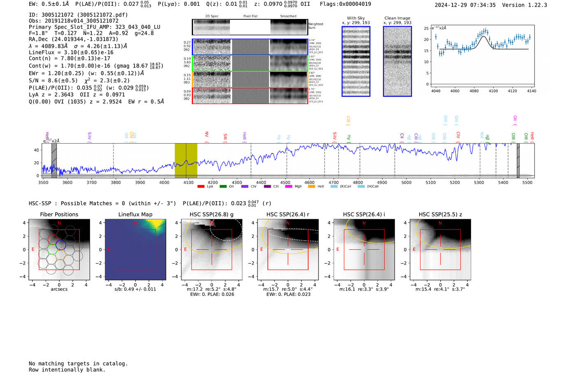Click the yellow highlighted band in spectrum
576x392 pixels.
pos(186,160)
